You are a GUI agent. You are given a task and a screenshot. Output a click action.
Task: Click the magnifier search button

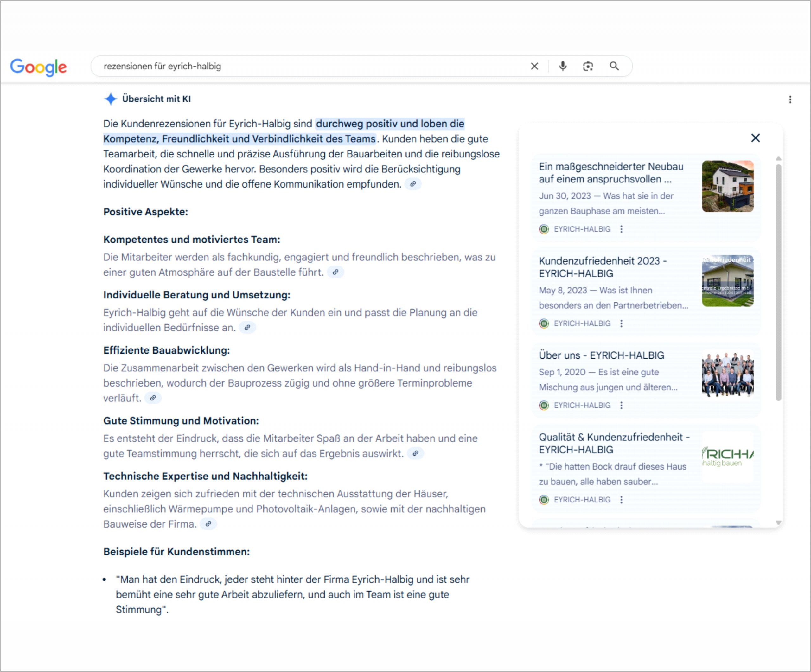(614, 67)
